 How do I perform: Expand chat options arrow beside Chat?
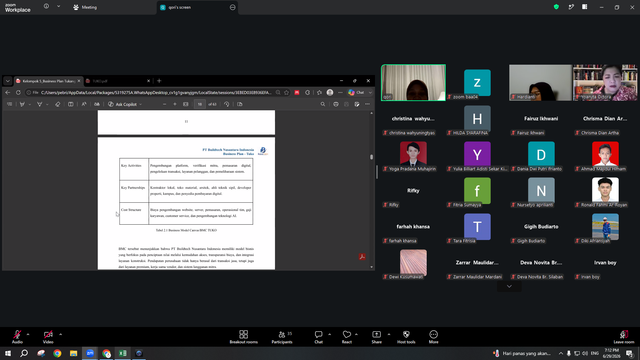click(x=329, y=334)
